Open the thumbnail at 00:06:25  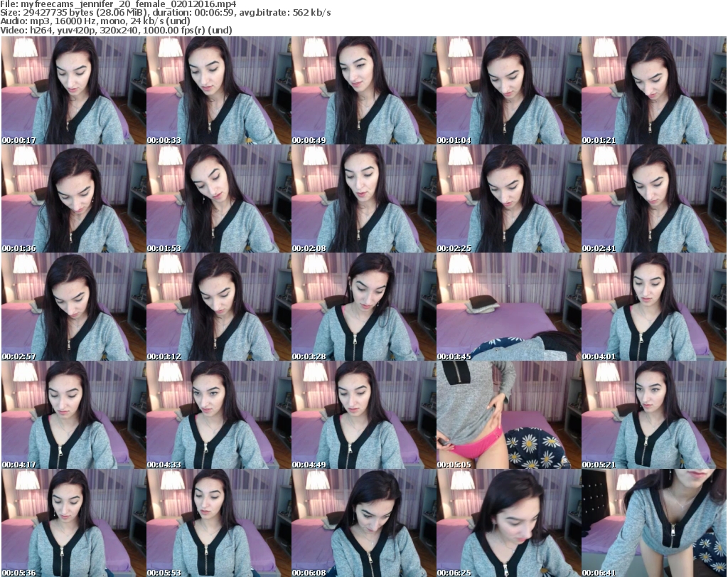508,523
